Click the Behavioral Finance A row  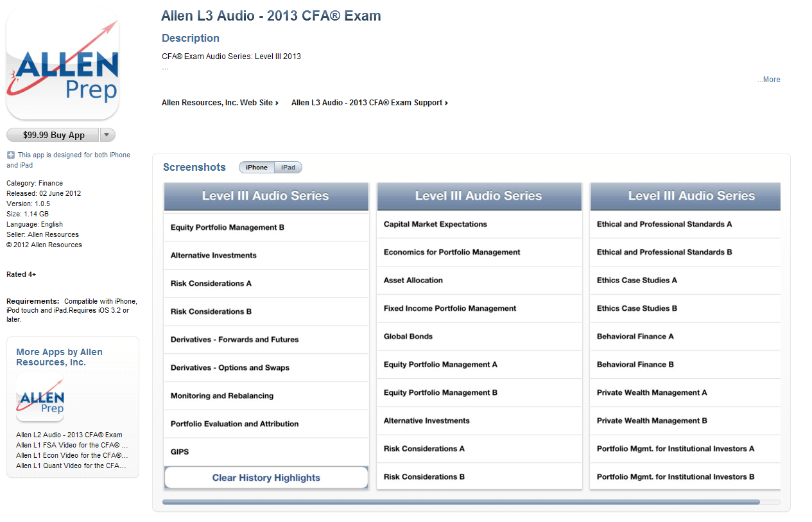(x=686, y=336)
